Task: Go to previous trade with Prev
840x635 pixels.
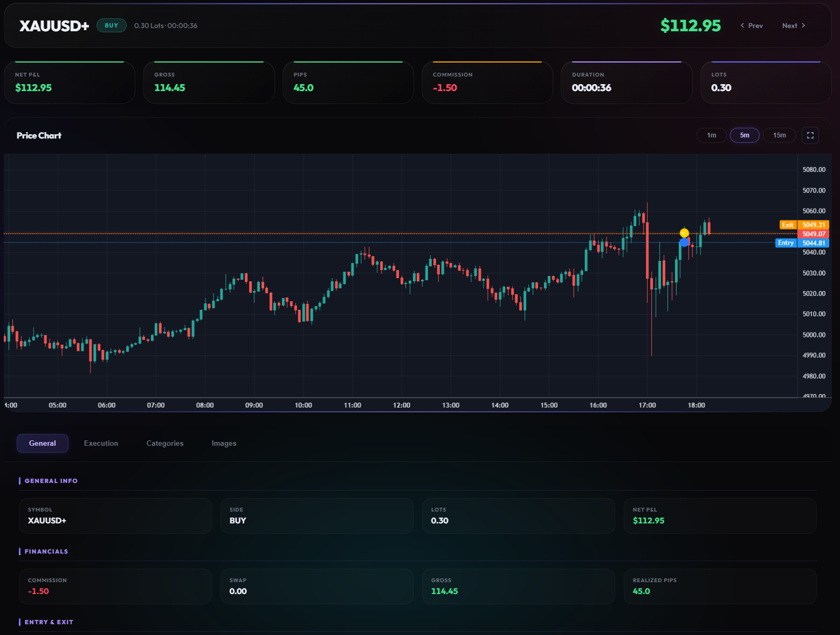Action: 752,26
